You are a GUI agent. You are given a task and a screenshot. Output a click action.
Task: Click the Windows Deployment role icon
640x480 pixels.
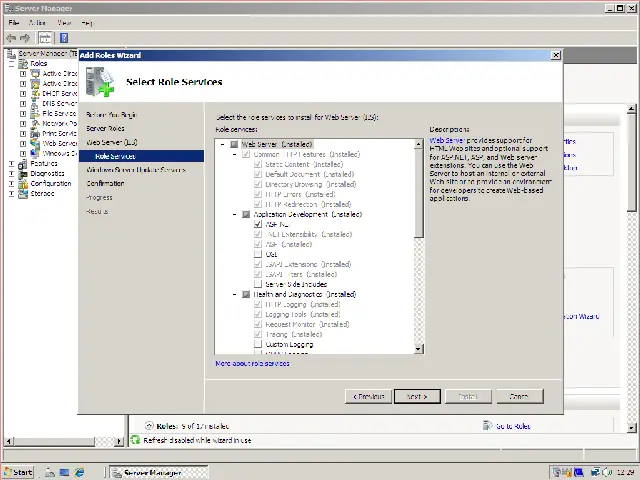point(36,153)
